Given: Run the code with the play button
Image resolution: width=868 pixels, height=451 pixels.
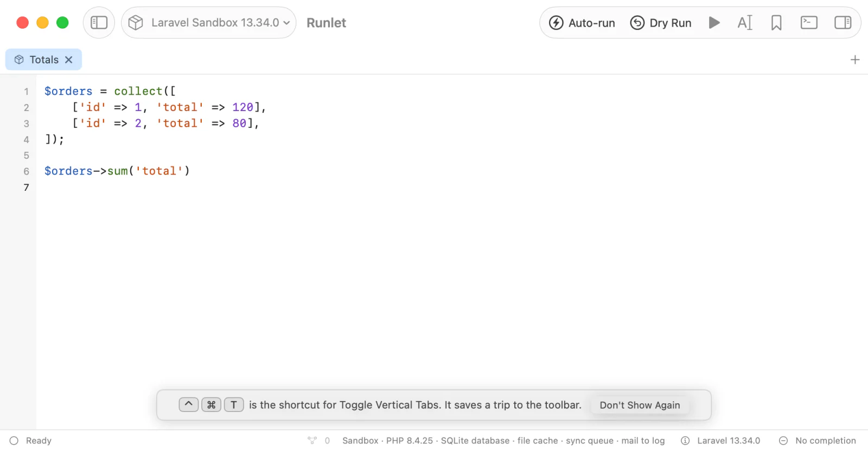Looking at the screenshot, I should (x=714, y=23).
